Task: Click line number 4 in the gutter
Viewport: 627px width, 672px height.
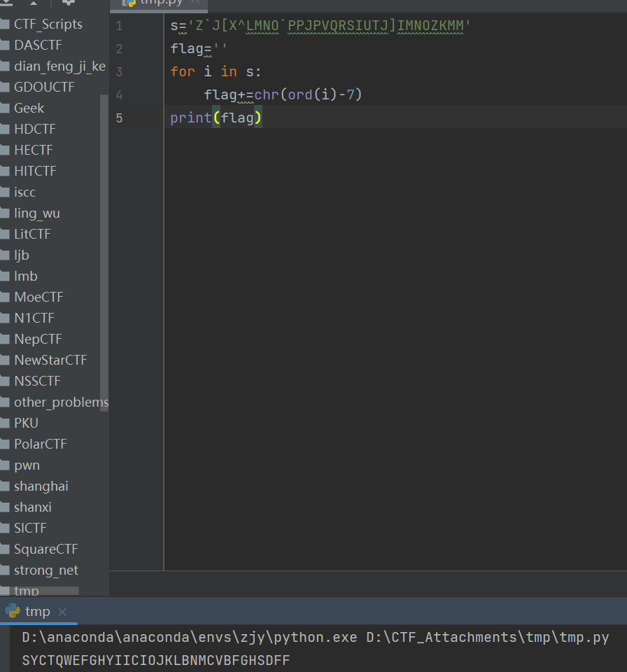Action: click(119, 94)
